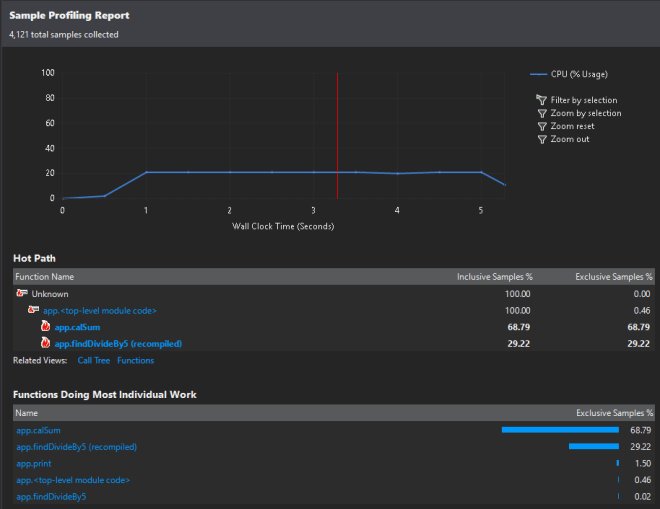Image resolution: width=660 pixels, height=509 pixels.
Task: Click the Related Views label
Action: [40, 360]
